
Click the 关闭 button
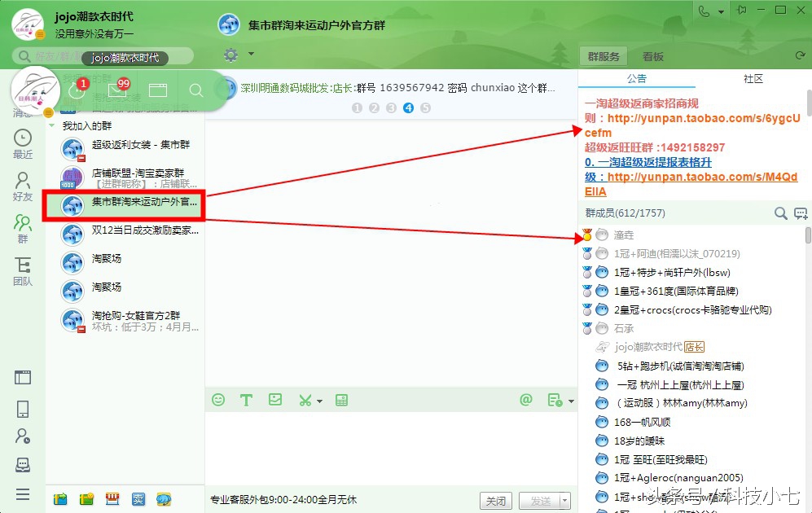(496, 500)
